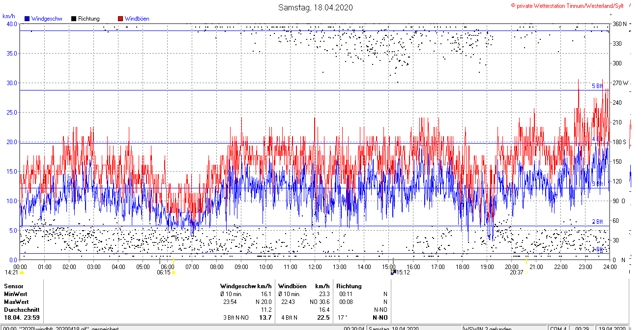Click the NO 30.6 maximum gust value
This screenshot has width=644, height=330.
click(x=320, y=301)
